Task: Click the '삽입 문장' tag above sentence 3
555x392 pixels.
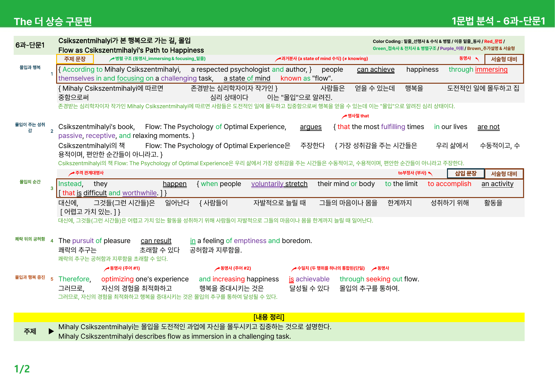Action: tap(466, 173)
